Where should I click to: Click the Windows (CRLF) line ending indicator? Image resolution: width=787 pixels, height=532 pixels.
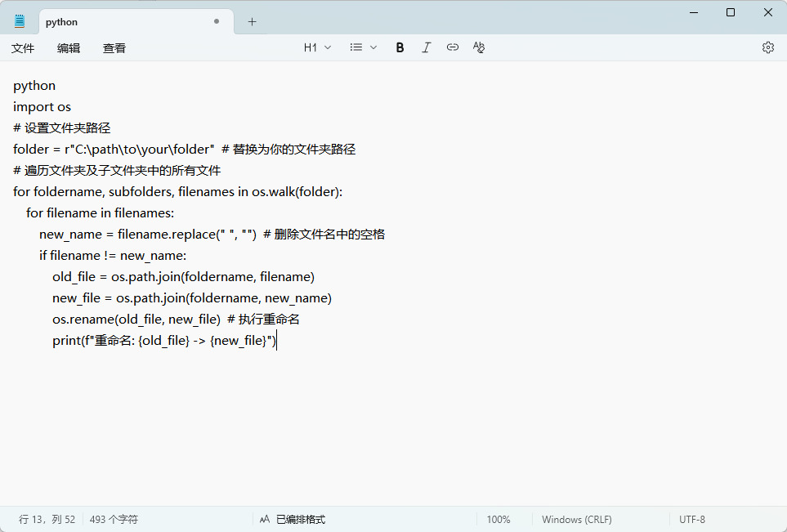coord(576,519)
